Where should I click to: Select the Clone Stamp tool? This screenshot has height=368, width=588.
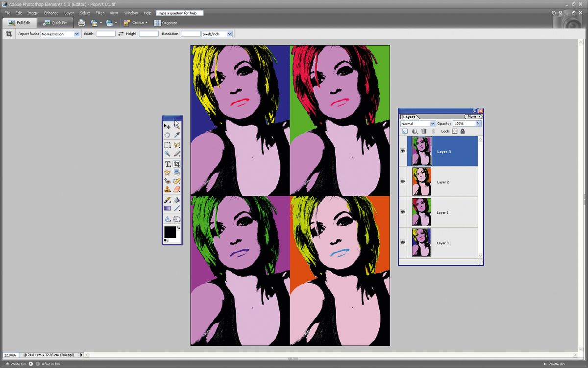(x=167, y=189)
